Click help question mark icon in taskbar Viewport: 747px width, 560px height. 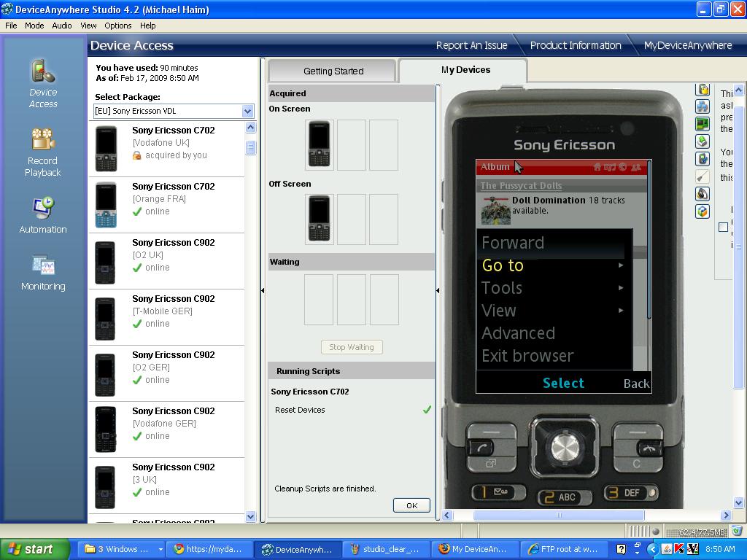click(x=621, y=549)
